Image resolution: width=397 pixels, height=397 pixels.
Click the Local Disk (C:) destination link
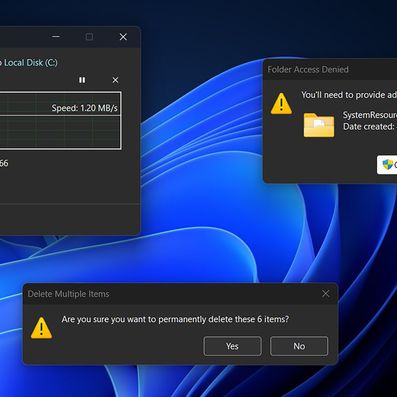click(x=31, y=63)
